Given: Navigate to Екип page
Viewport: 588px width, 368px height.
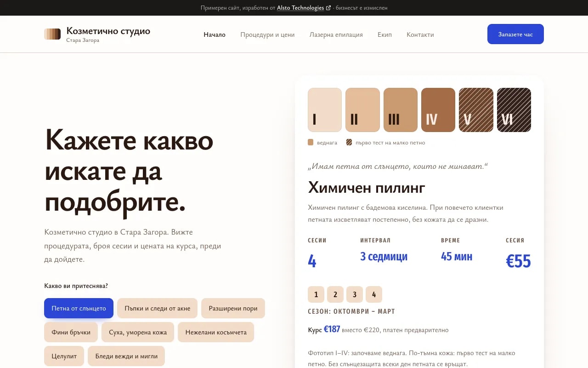Looking at the screenshot, I should pyautogui.click(x=384, y=34).
